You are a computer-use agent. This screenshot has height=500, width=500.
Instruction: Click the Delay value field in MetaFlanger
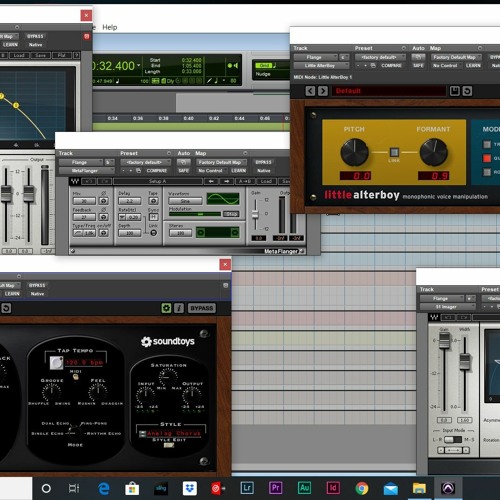tap(130, 201)
